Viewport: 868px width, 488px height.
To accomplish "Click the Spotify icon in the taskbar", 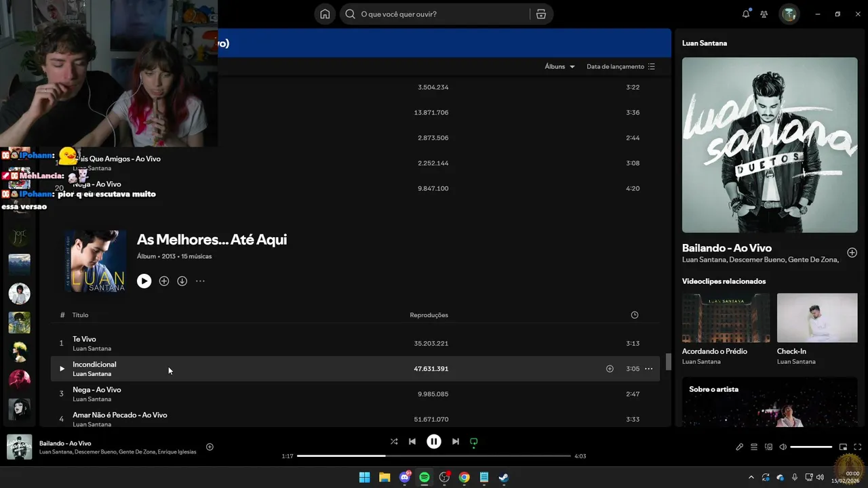I will 425,477.
